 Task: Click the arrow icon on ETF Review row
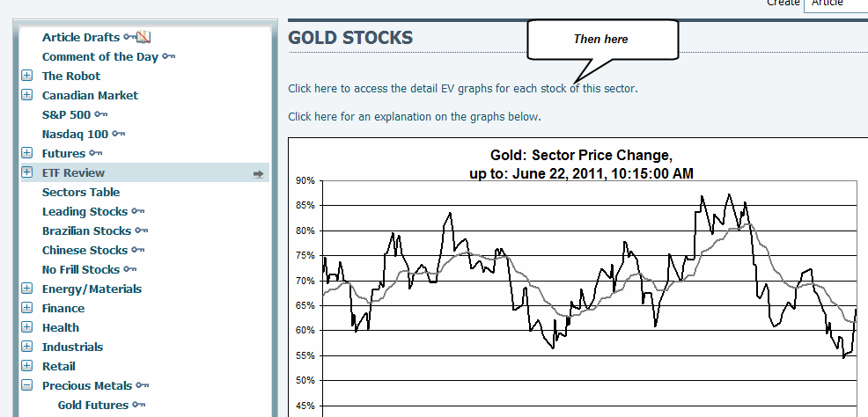pyautogui.click(x=258, y=173)
